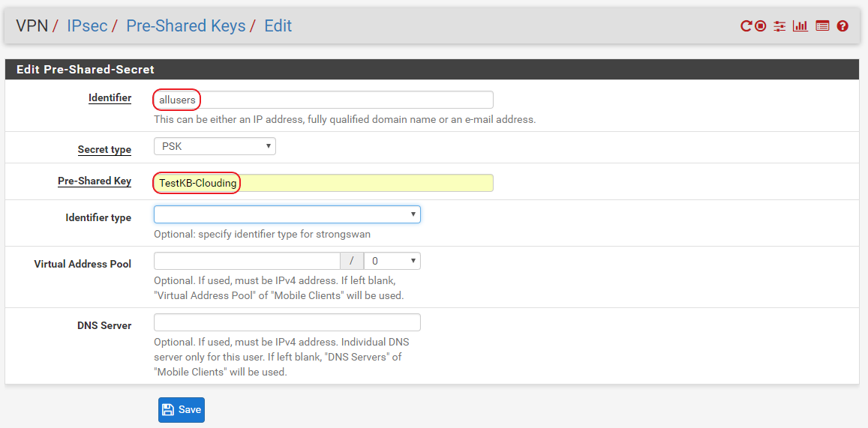
Task: Open the Virtual Address Pool subnet mask dropdown
Action: [x=392, y=261]
